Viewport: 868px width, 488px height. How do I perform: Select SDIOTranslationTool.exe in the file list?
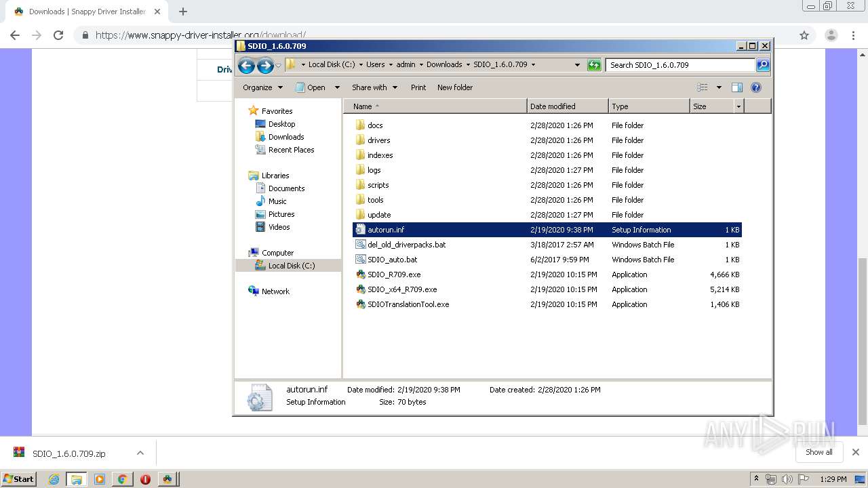[408, 304]
